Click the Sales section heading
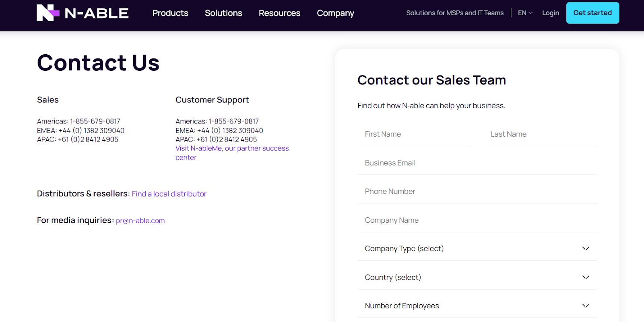The height and width of the screenshot is (322, 644). pyautogui.click(x=48, y=100)
